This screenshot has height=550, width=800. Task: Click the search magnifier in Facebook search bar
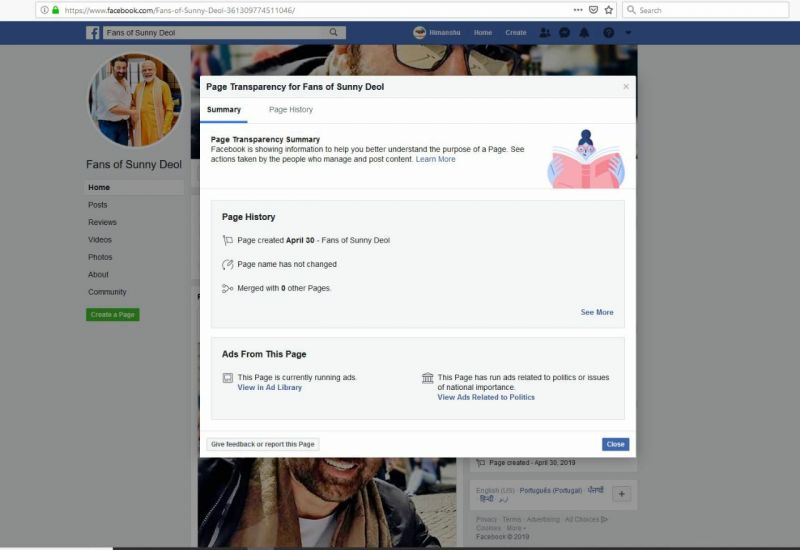pyautogui.click(x=333, y=32)
